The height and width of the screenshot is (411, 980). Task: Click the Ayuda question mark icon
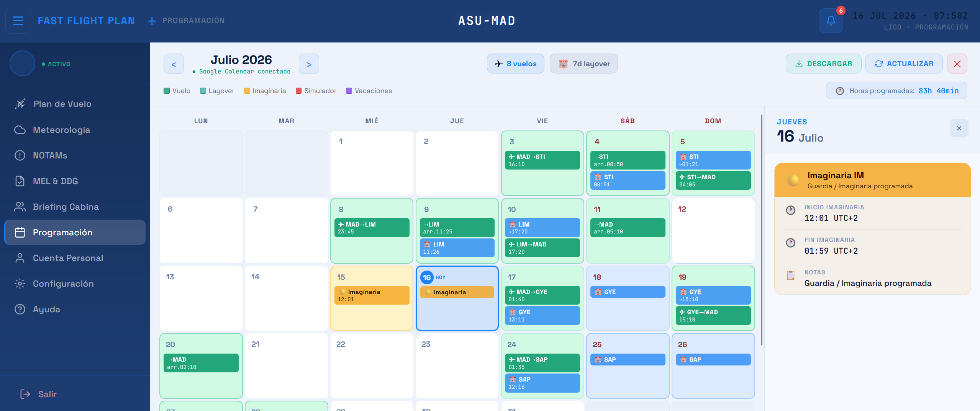[20, 309]
